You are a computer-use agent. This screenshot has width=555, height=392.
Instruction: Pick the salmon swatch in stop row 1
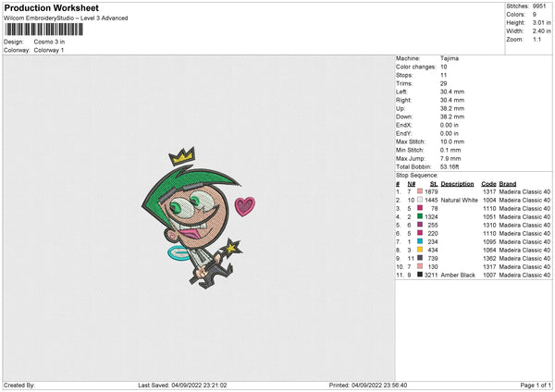(420, 191)
